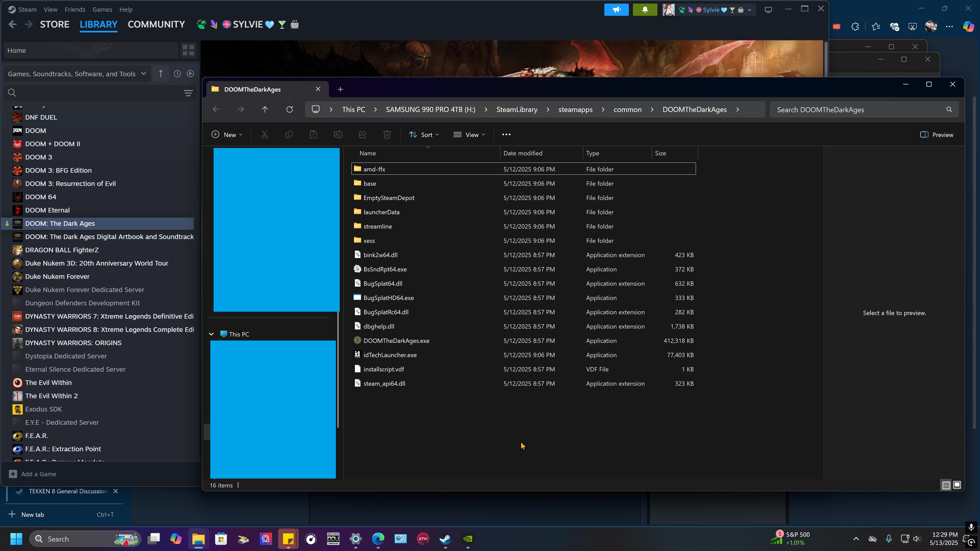Click the Steam Big Picture mode icon
This screenshot has width=980, height=551.
click(x=768, y=10)
